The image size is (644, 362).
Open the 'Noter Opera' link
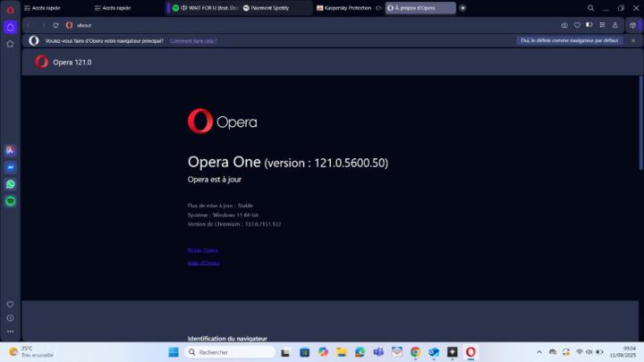[203, 250]
